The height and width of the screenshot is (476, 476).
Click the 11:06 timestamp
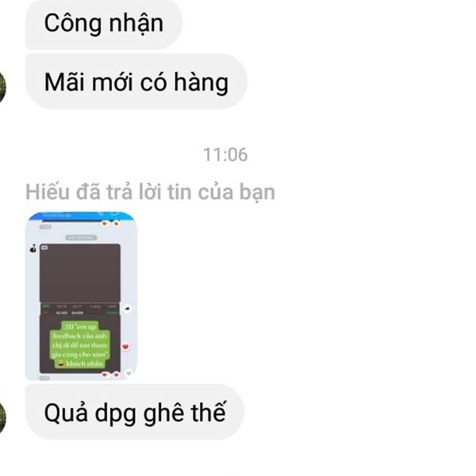coord(225,155)
